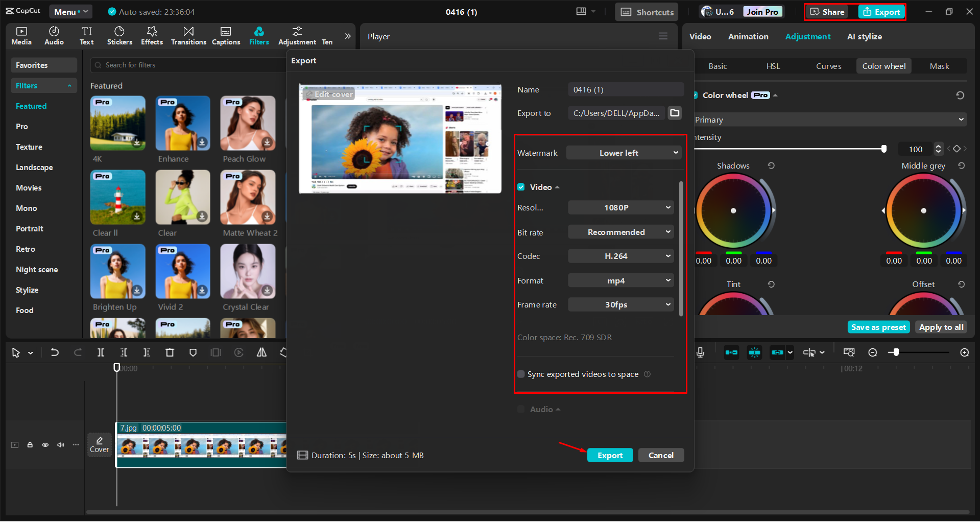Viewport: 980px width, 522px height.
Task: Click the Export button in the dialog
Action: point(610,455)
